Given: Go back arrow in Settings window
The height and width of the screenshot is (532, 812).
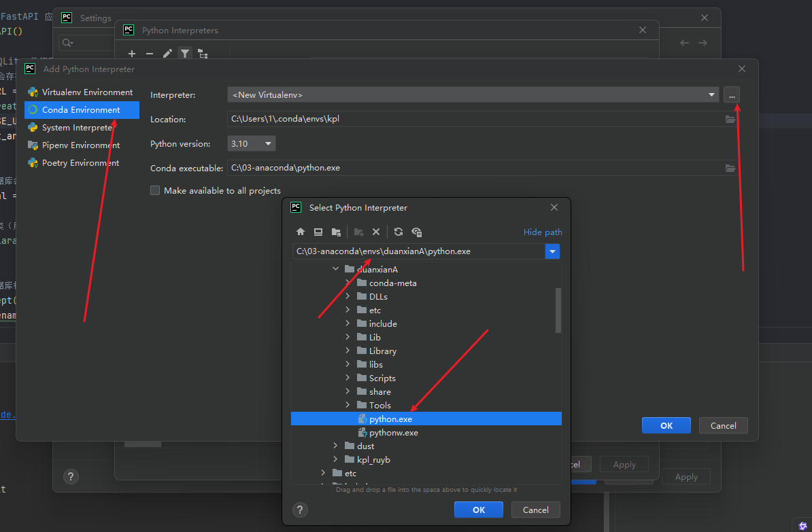Looking at the screenshot, I should [685, 43].
